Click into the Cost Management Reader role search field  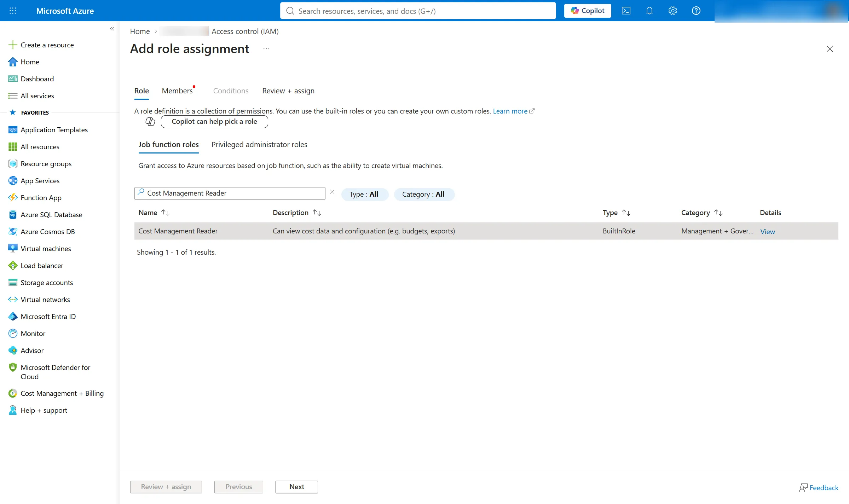coord(230,193)
